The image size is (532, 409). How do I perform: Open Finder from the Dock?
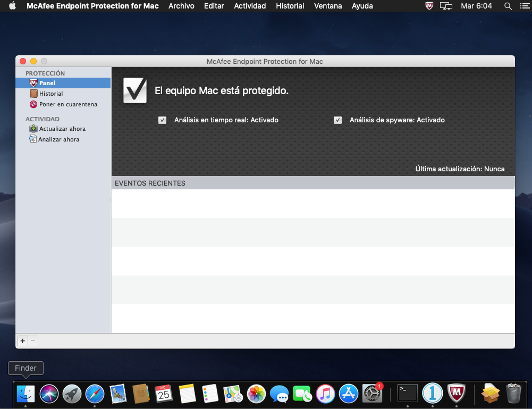pos(26,394)
